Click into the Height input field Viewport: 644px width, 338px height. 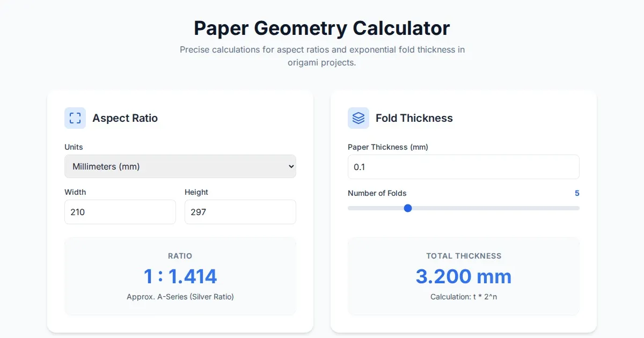240,212
